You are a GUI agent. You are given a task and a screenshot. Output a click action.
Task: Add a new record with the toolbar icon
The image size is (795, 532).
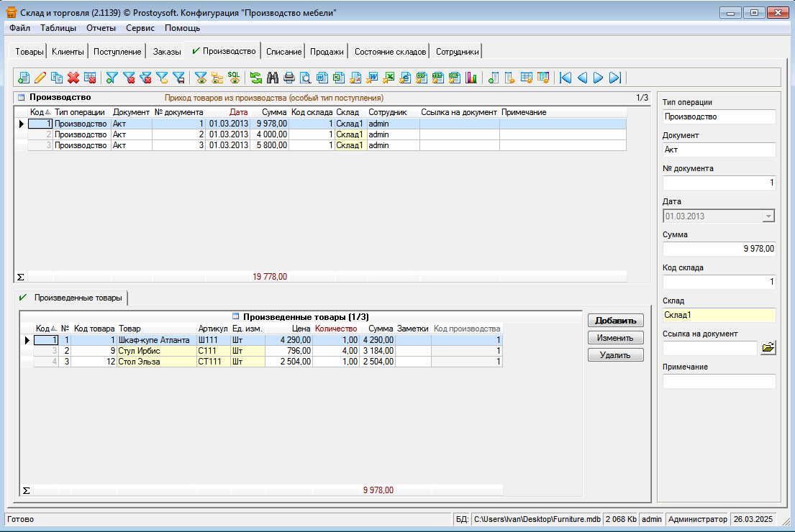coord(23,78)
